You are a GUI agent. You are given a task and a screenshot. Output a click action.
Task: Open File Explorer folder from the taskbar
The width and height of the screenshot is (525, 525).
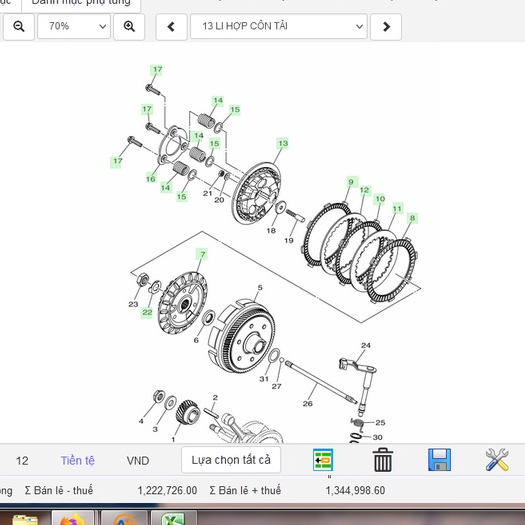coord(25,519)
